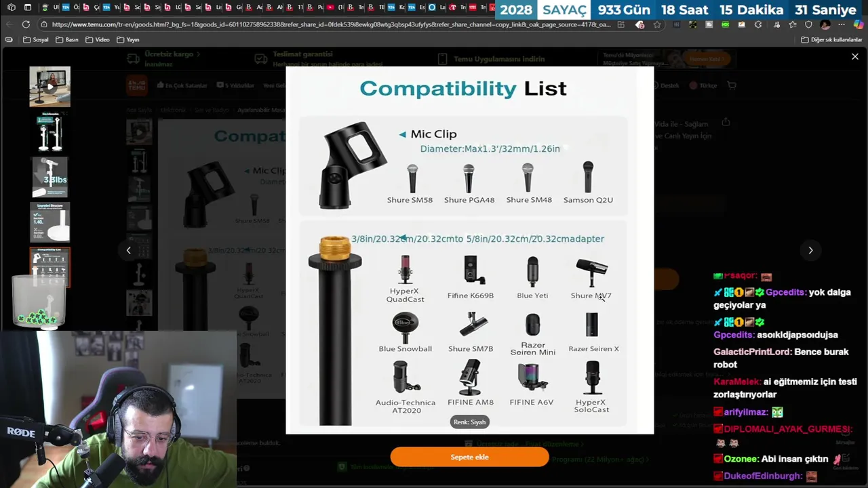
Task: Open the split screen icon in address bar
Action: pos(621,24)
